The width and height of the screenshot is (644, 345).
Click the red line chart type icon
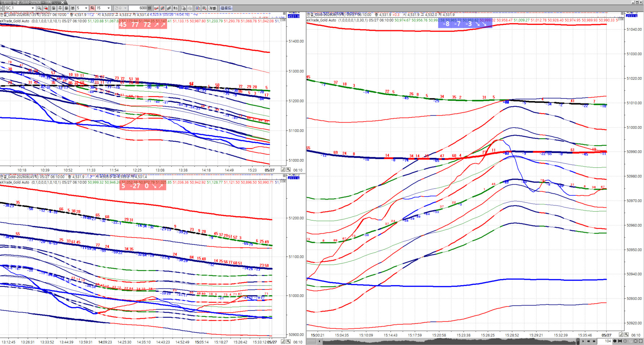(x=156, y=8)
